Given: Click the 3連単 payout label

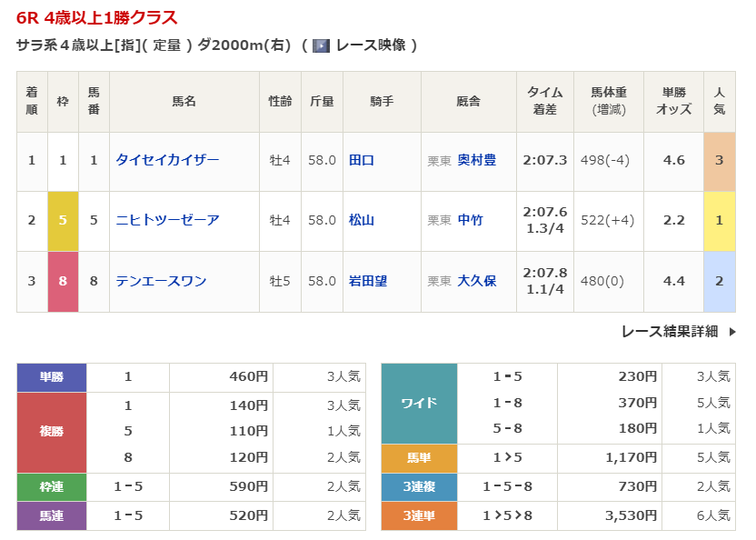Looking at the screenshot, I should coord(419,515).
